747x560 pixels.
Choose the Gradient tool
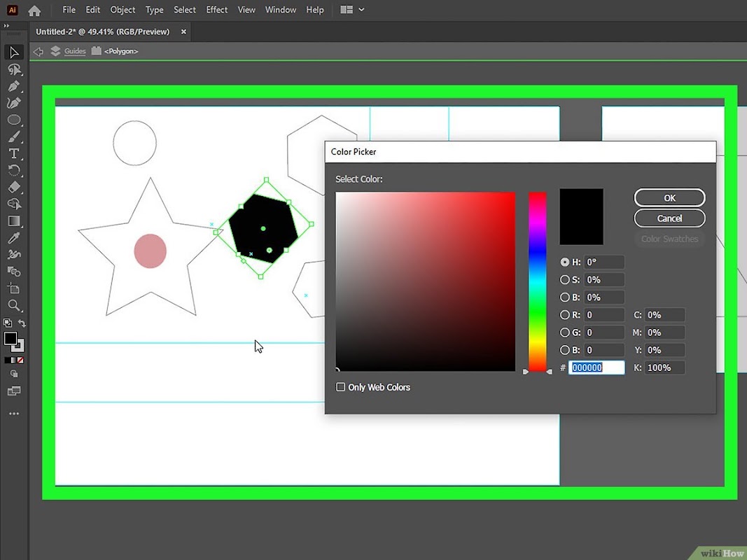coord(14,221)
